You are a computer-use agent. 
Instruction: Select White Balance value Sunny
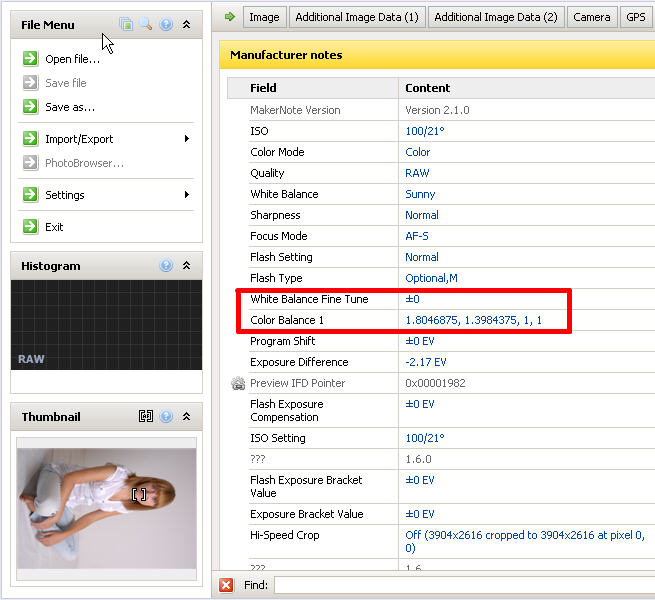(x=420, y=194)
